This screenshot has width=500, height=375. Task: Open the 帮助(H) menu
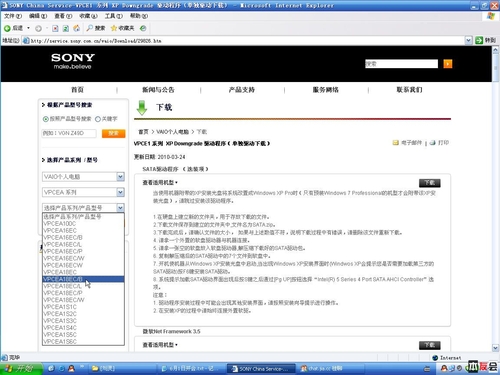(x=139, y=16)
